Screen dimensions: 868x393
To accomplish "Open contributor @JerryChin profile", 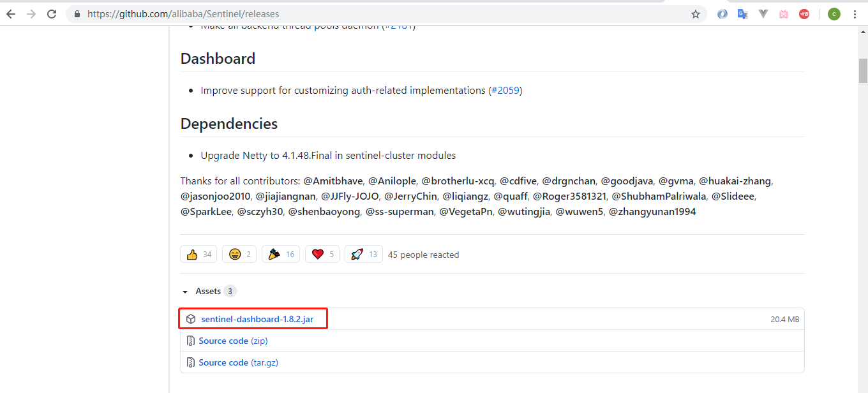I will 411,196.
